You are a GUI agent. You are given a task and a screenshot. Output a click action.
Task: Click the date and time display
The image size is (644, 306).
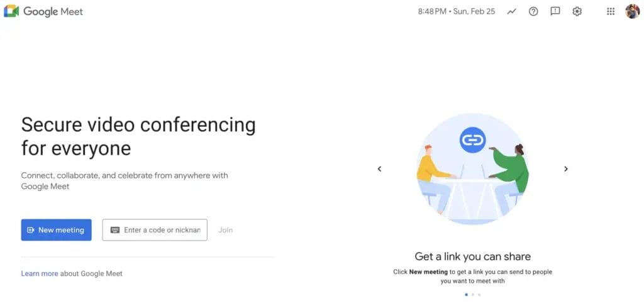457,11
